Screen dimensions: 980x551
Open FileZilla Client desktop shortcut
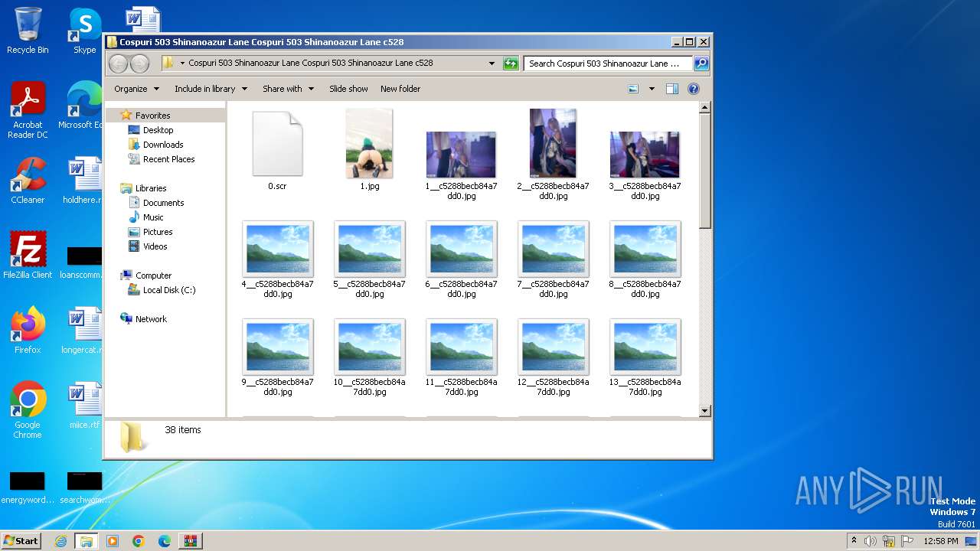[28, 256]
